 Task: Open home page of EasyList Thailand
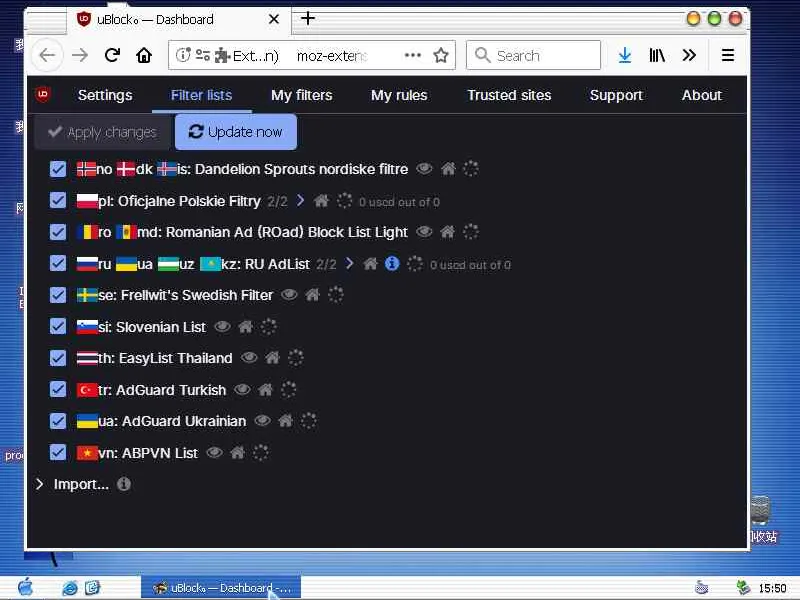pos(272,358)
